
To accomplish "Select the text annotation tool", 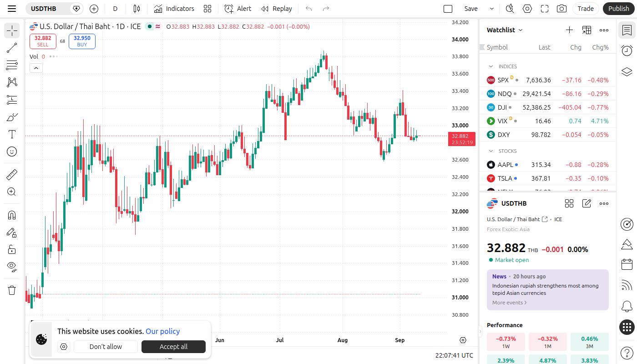I will 12,134.
